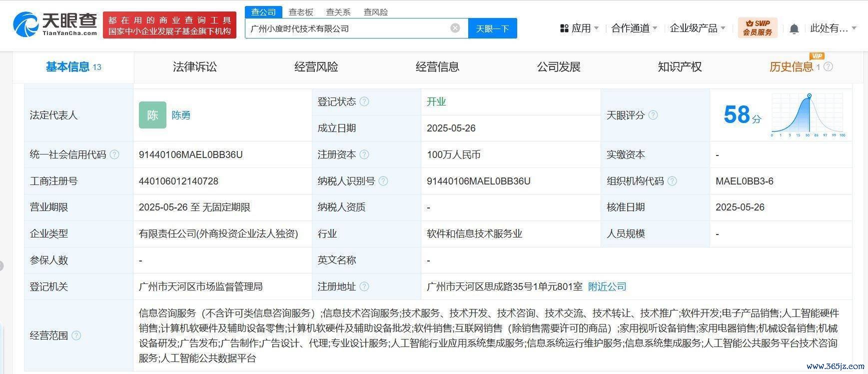The image size is (868, 374).
Task: Select the 查公司 search tab
Action: [264, 12]
